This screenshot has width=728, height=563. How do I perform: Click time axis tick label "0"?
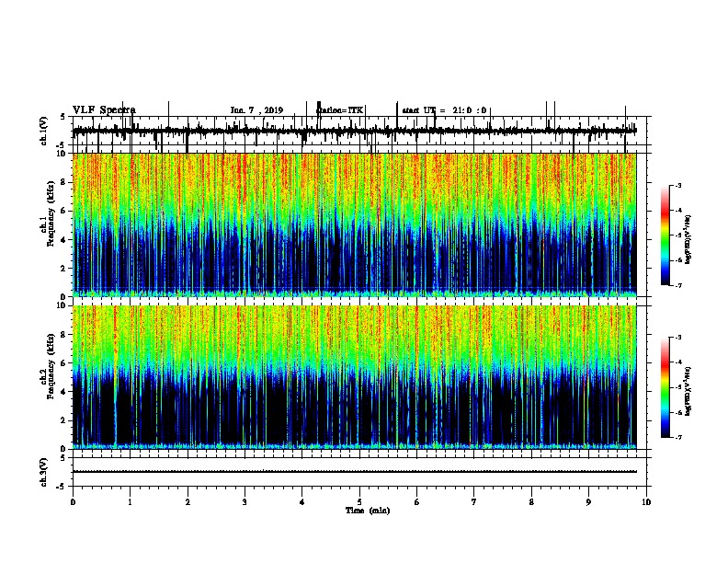(73, 502)
